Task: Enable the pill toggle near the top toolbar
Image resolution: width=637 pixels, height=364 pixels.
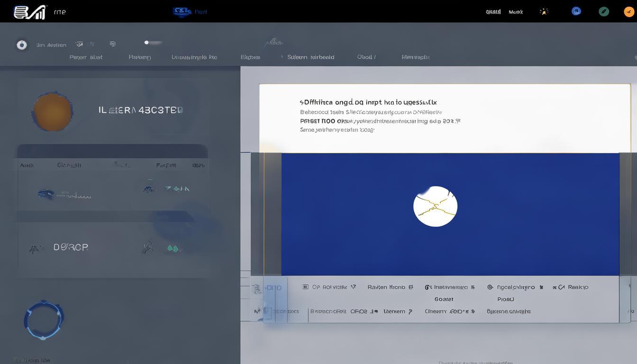Action: click(153, 42)
